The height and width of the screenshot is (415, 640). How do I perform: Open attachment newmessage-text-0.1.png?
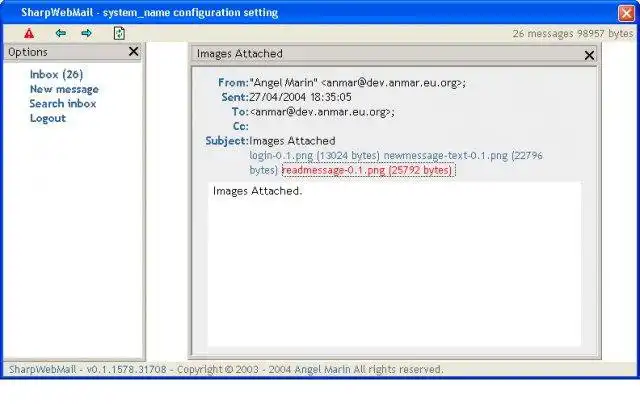(396, 163)
